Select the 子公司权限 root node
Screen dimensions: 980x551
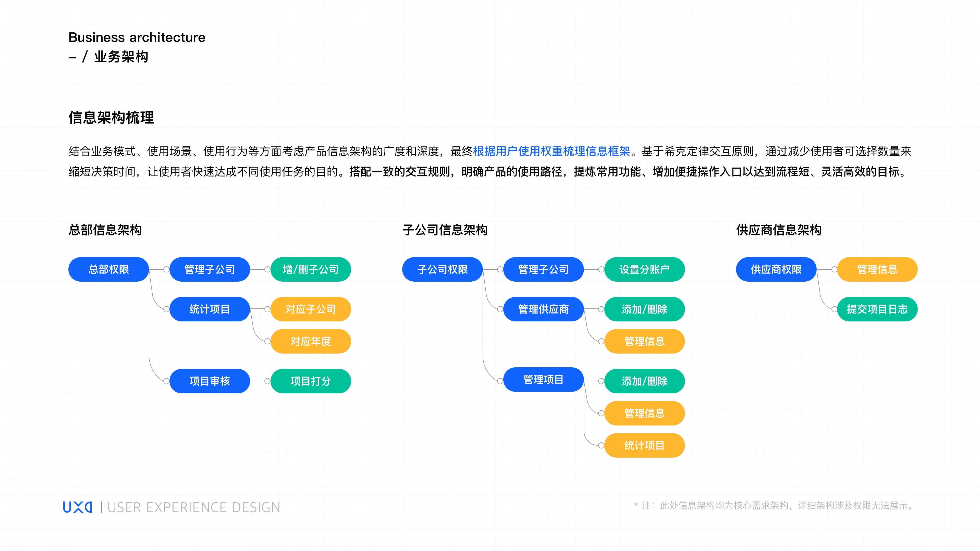point(442,269)
